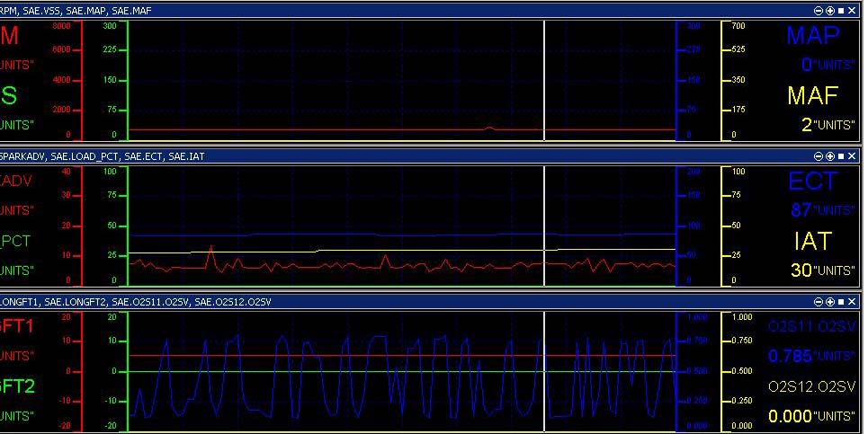Screen dimensions: 868x434
Task: Zoom out the LONGFT/O2S chart panel
Action: 819,302
